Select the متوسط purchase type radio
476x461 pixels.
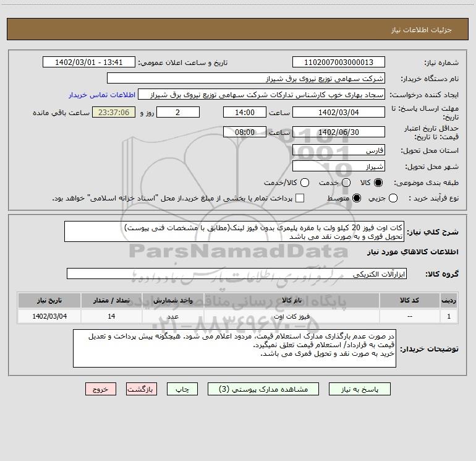pos(357,198)
